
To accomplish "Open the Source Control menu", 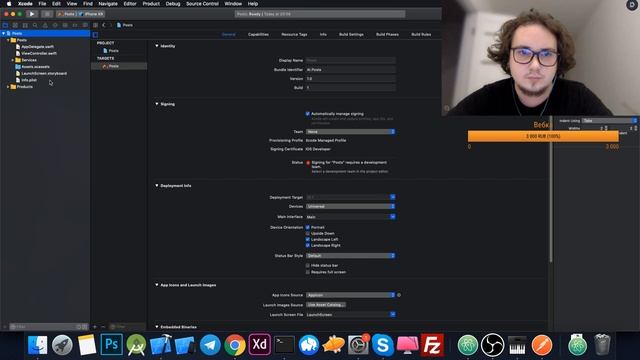I will coord(202,4).
